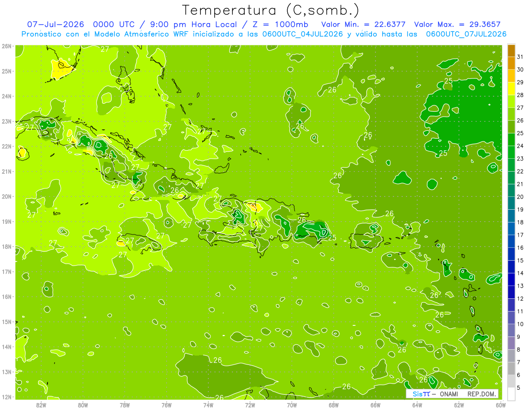Viewport: 532px width, 411px height.
Task: Click the '60W' longitude axis label
Action: click(501, 405)
